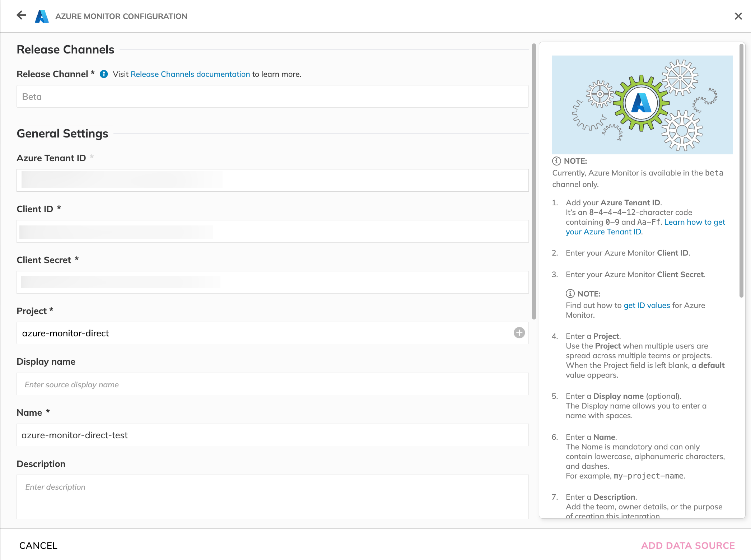Click the Display name input field
The height and width of the screenshot is (560, 751).
(272, 384)
